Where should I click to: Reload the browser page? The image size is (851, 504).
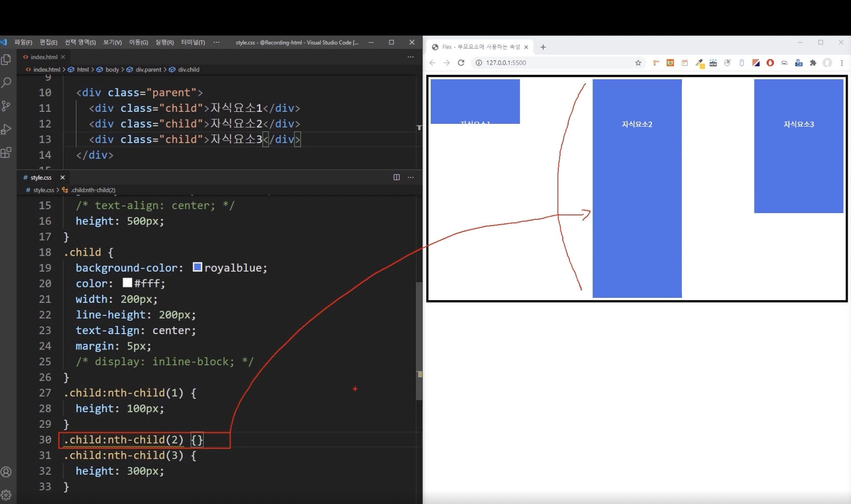click(461, 63)
